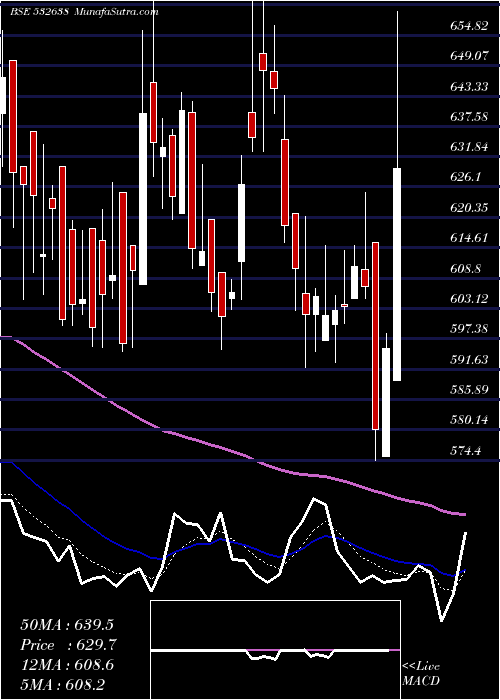The height and width of the screenshot is (700, 500).
Task: Click the 614.61 price axis label
Action: tap(468, 238)
